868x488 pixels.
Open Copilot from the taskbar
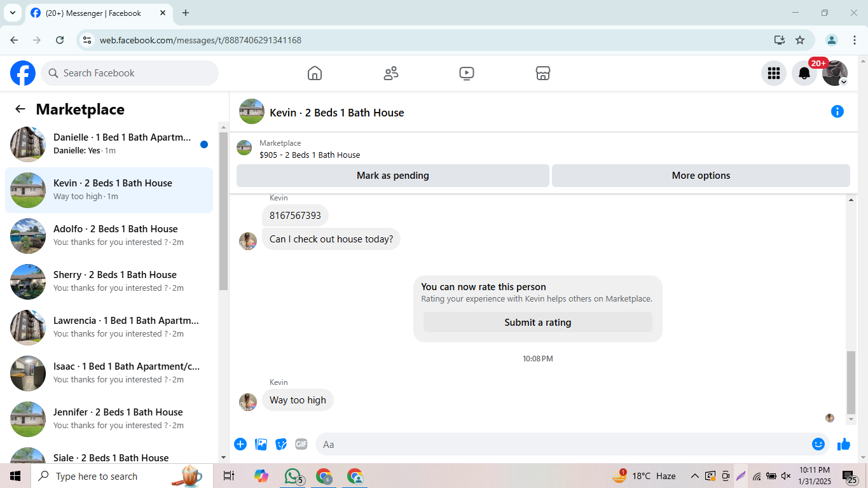point(261,476)
